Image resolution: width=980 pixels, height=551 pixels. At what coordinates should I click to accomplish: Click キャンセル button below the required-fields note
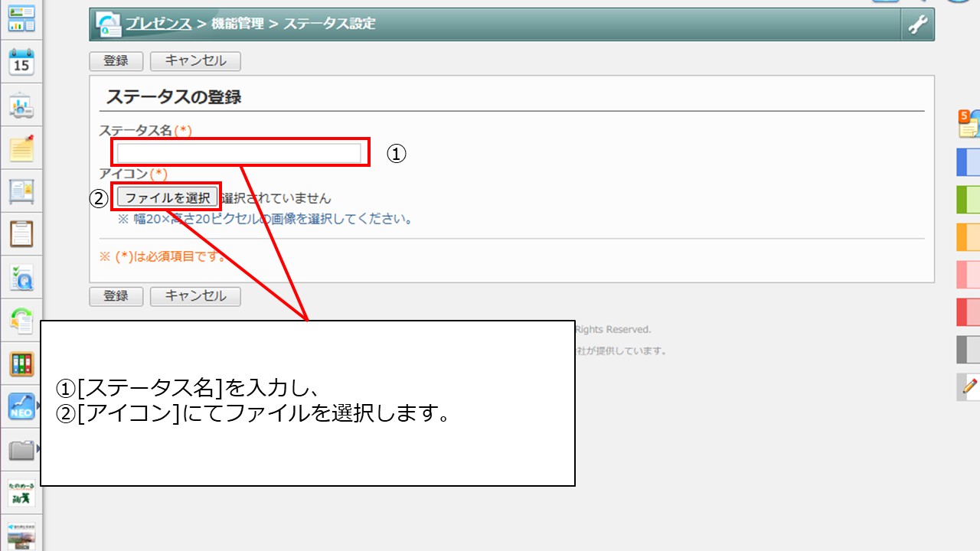pos(195,296)
